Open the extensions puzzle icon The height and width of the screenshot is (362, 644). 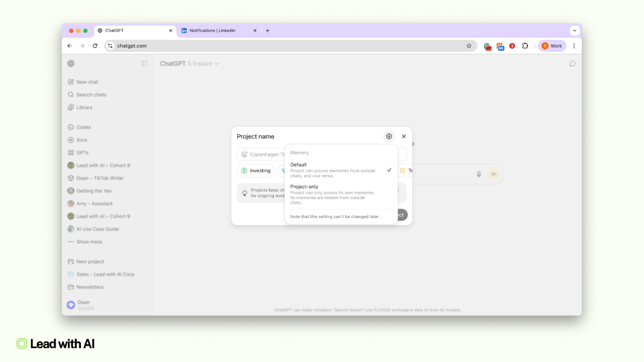(525, 46)
